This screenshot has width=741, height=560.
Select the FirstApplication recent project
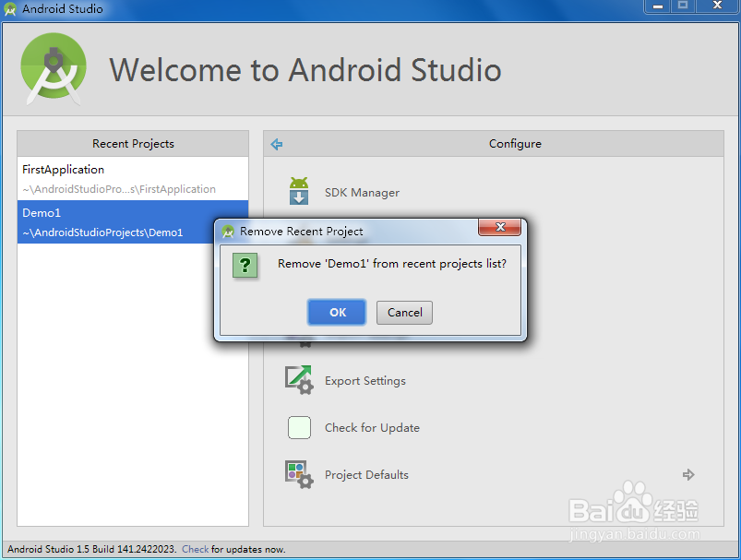pyautogui.click(x=63, y=169)
